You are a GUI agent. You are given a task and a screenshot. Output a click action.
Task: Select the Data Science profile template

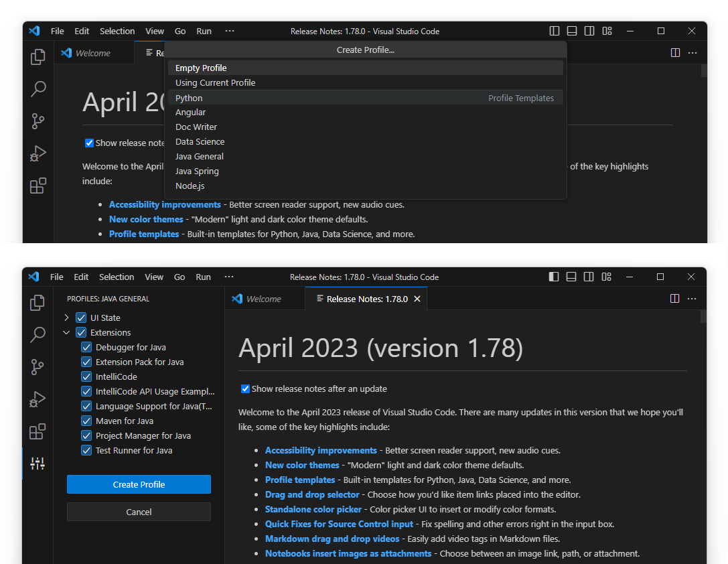pyautogui.click(x=366, y=141)
